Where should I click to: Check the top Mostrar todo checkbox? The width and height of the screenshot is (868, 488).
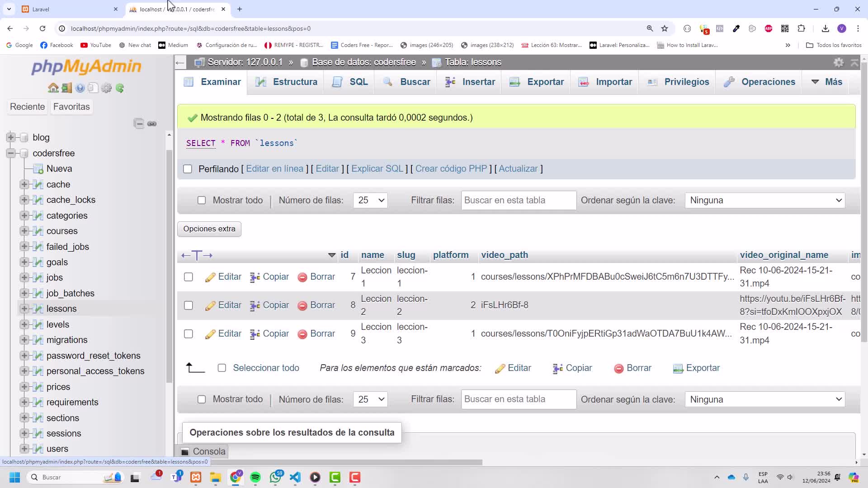202,200
